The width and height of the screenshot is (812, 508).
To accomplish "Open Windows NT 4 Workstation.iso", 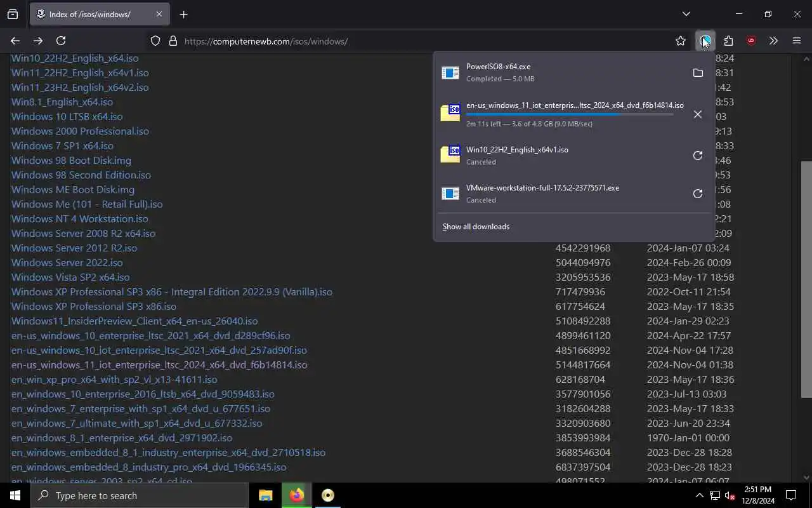I will [80, 218].
